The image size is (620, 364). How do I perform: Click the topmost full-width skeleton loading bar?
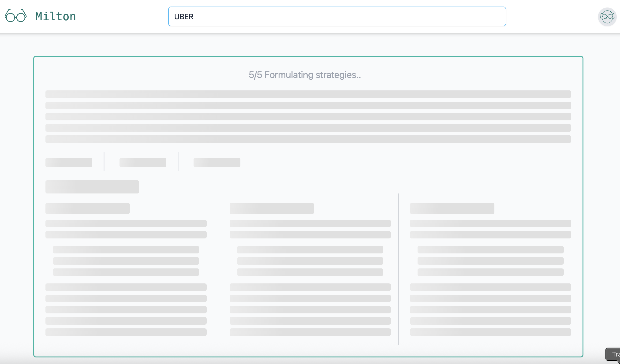308,94
